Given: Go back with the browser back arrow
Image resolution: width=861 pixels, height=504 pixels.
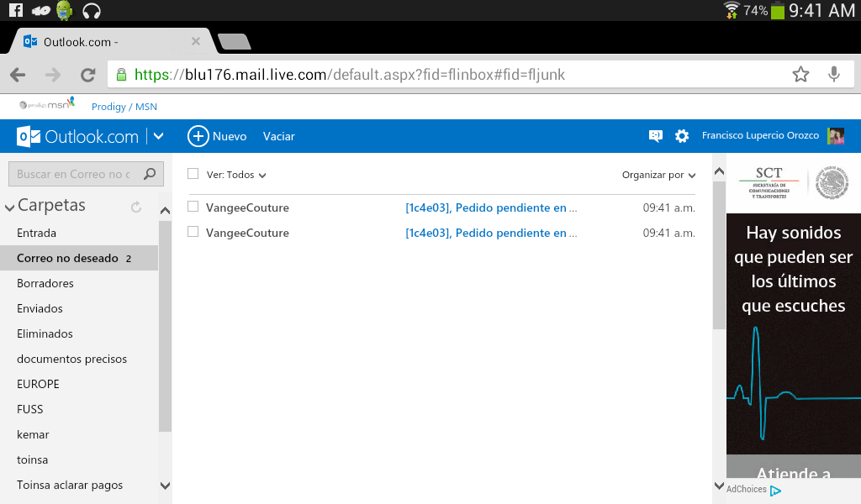Looking at the screenshot, I should click(x=18, y=75).
